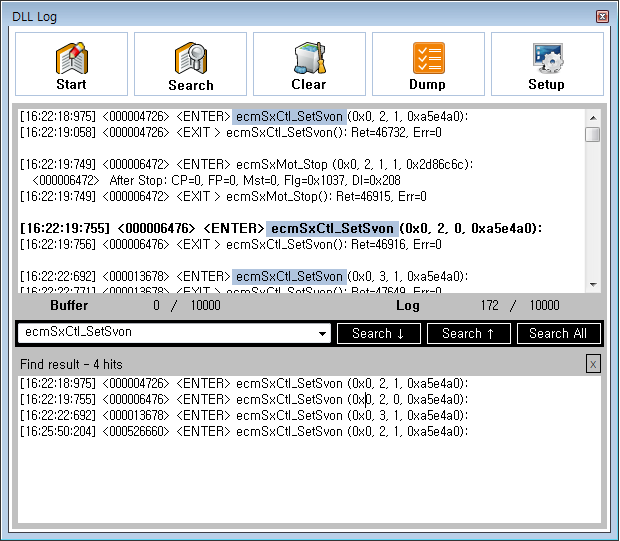Close the DLL Log window

[602, 17]
